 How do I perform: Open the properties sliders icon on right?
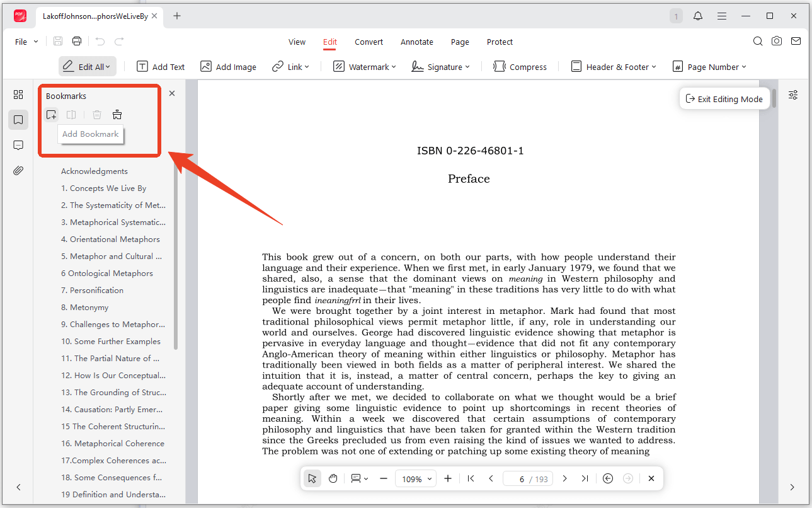pyautogui.click(x=793, y=95)
